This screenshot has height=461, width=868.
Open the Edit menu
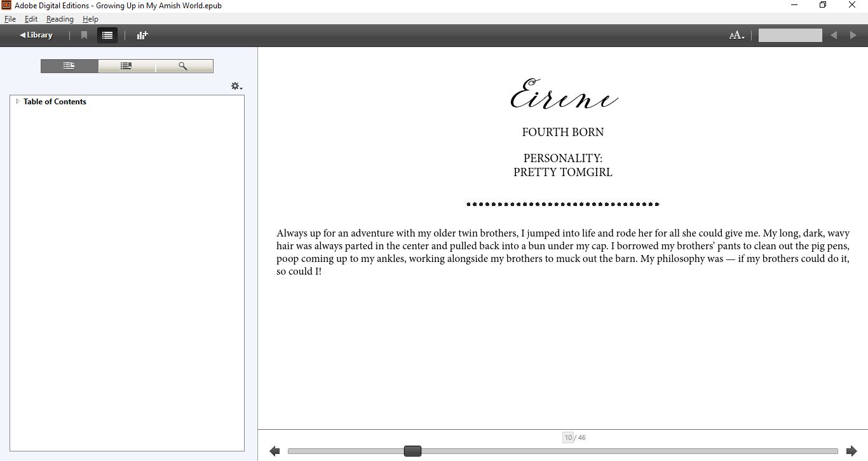tap(31, 19)
